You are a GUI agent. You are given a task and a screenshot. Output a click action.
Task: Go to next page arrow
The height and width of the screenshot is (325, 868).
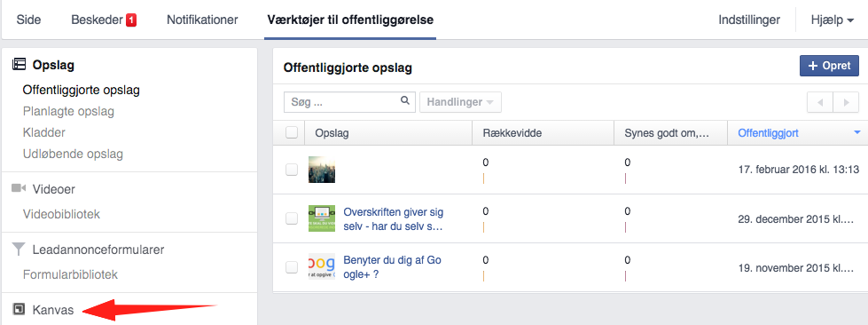click(x=846, y=103)
